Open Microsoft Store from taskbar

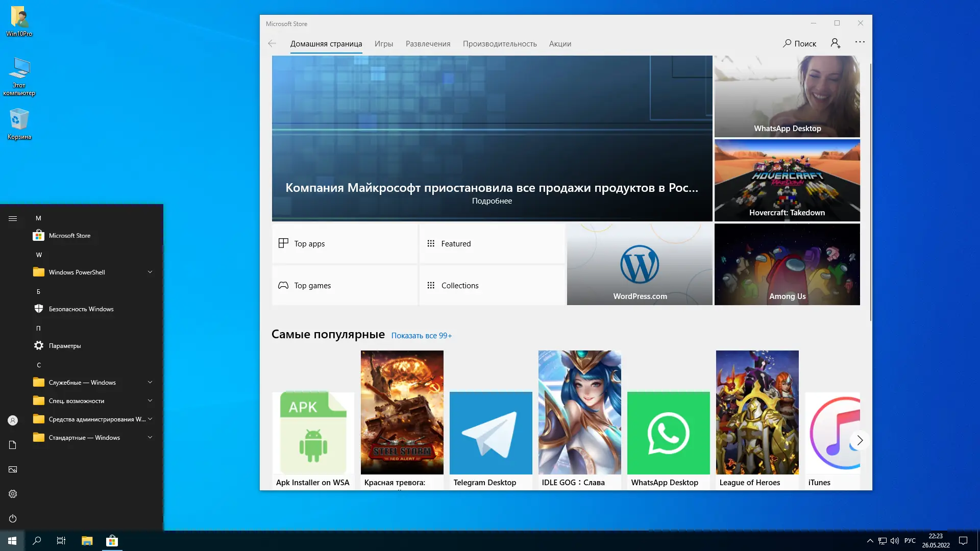coord(112,541)
